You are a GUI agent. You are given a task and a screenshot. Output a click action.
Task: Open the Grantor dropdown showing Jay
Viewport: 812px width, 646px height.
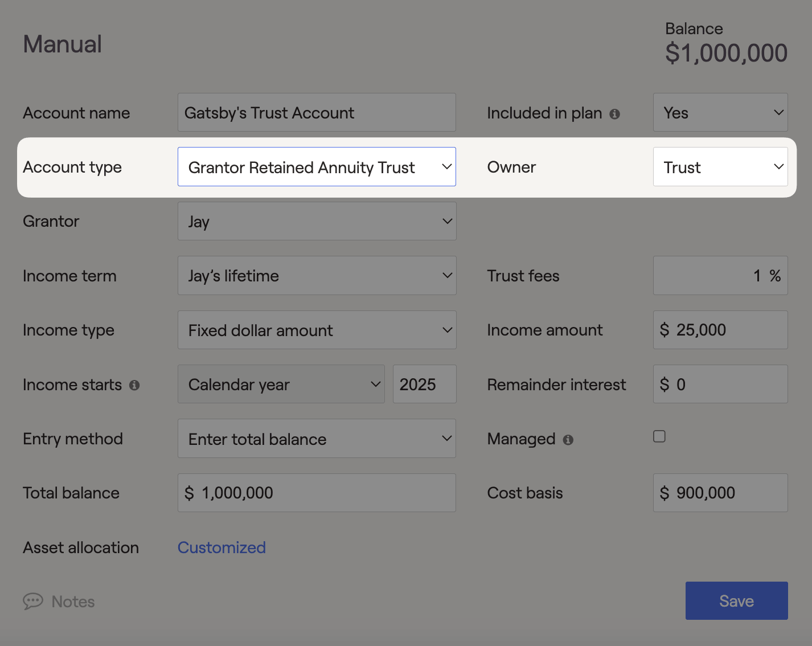click(x=317, y=221)
